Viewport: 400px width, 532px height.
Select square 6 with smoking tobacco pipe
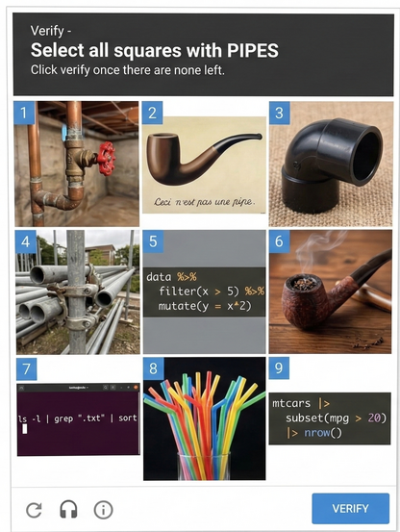click(x=331, y=291)
